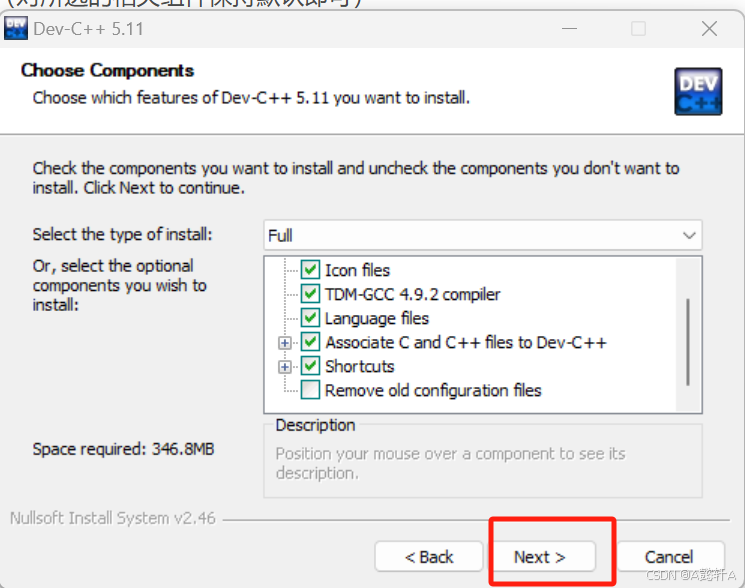The height and width of the screenshot is (588, 745).
Task: Cancel the installation
Action: (669, 557)
